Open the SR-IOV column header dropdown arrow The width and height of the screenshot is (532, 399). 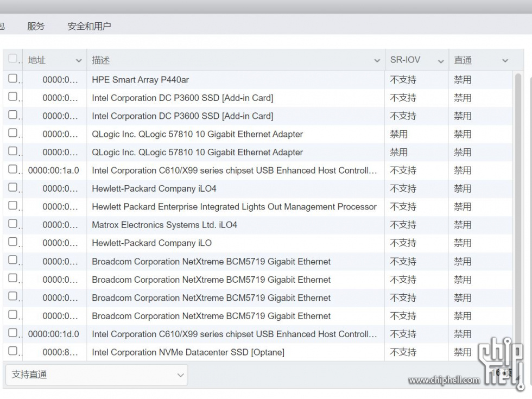click(441, 61)
